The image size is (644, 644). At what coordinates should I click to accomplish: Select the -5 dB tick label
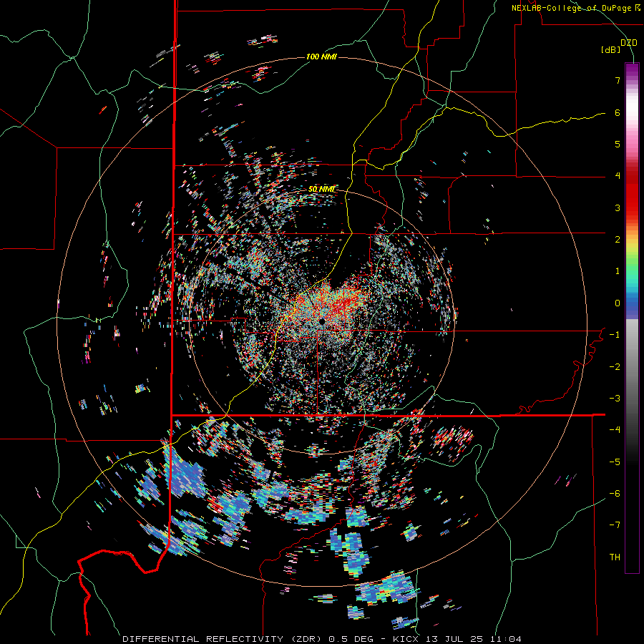[x=615, y=462]
